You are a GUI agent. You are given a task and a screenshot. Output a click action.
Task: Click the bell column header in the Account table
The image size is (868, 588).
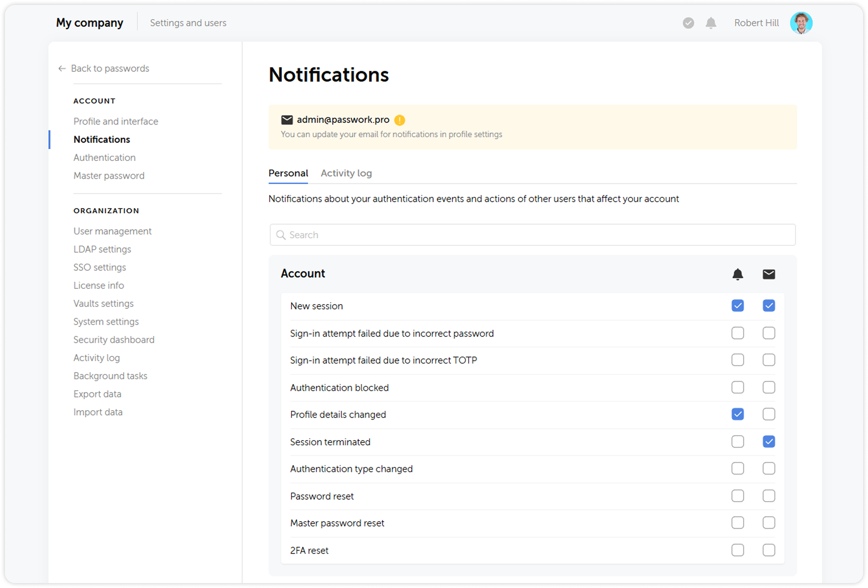[x=738, y=274]
